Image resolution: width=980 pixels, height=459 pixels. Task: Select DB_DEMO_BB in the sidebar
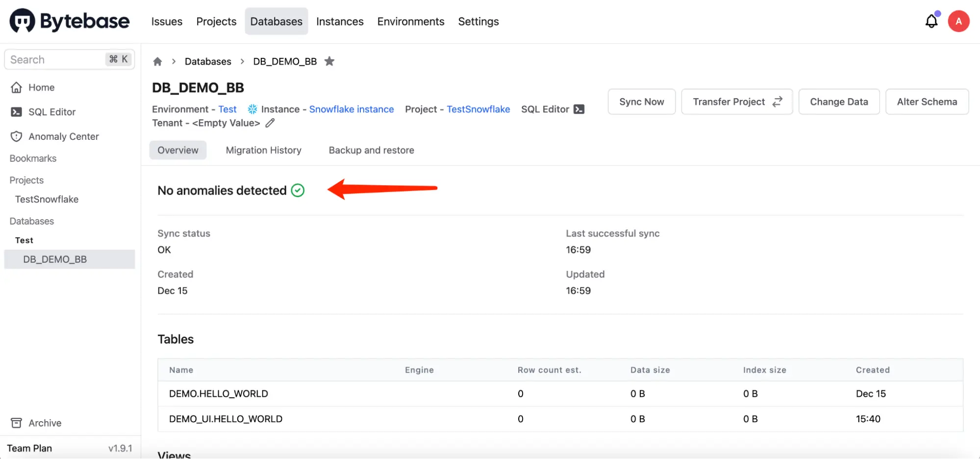70,259
